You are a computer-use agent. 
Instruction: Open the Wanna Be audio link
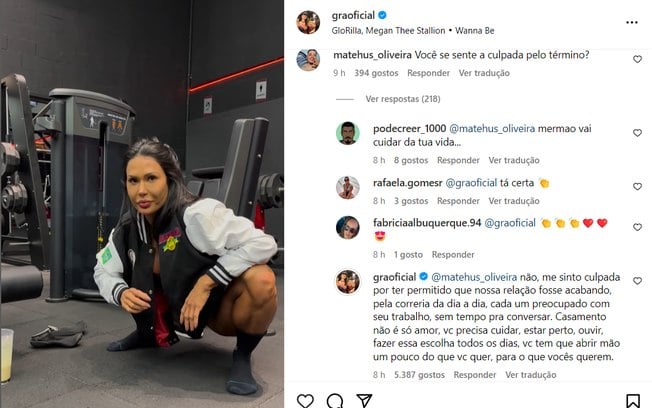point(474,31)
